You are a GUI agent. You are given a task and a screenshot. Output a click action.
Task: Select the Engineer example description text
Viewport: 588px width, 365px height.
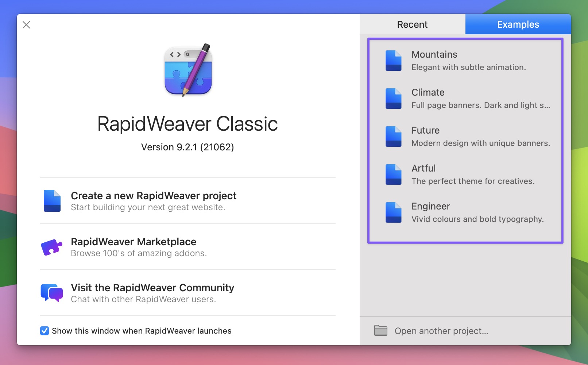(x=477, y=219)
